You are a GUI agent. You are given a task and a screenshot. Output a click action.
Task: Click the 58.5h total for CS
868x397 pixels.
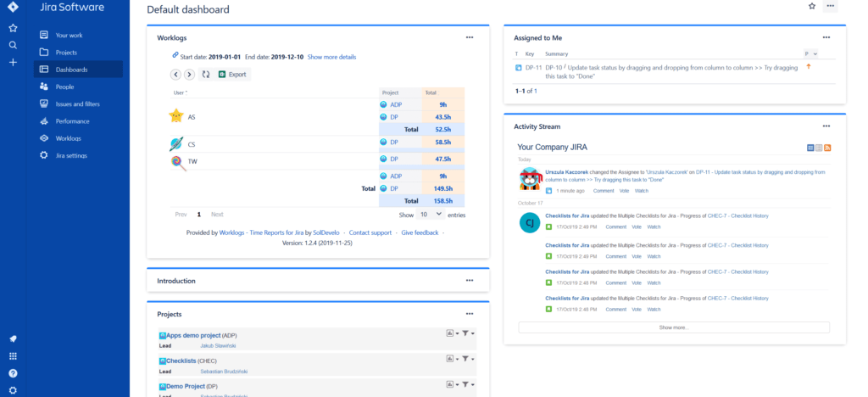(x=443, y=143)
